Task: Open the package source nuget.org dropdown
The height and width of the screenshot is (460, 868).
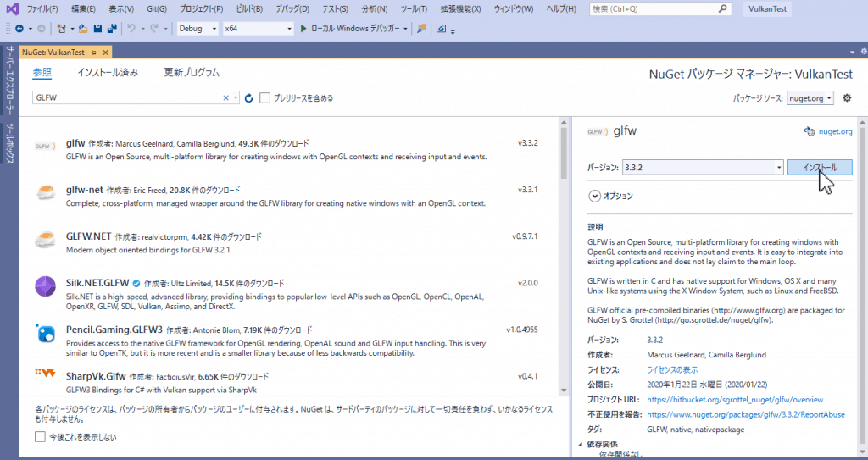Action: click(x=810, y=98)
